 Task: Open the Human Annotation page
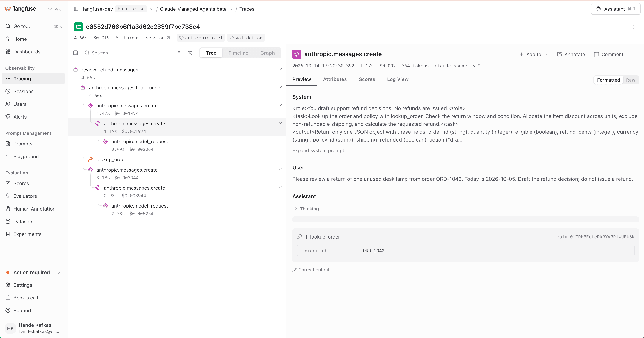coord(33,209)
